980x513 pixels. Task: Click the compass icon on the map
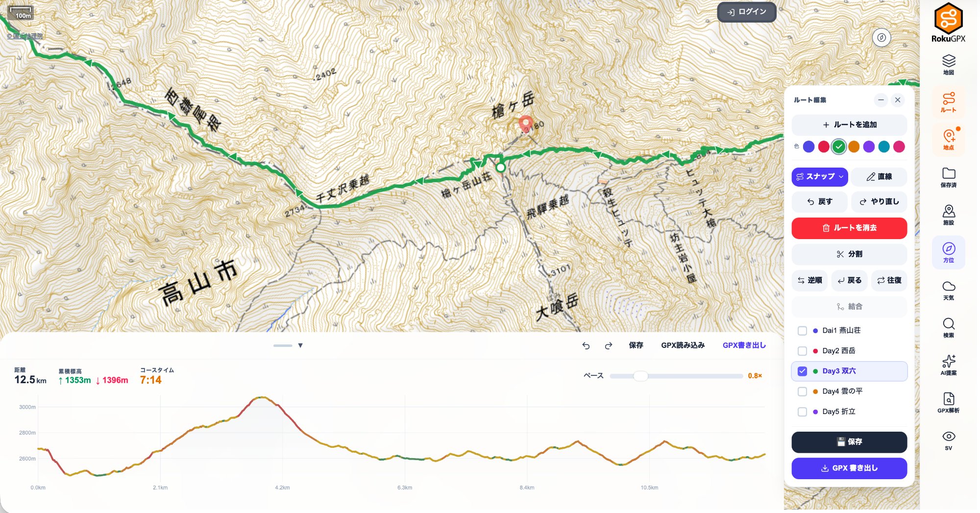point(881,38)
